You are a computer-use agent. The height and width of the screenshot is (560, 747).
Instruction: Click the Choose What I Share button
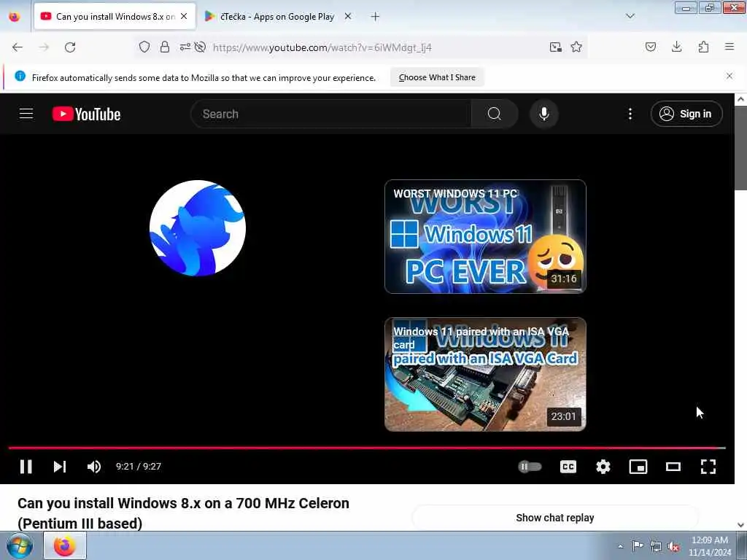(x=437, y=77)
